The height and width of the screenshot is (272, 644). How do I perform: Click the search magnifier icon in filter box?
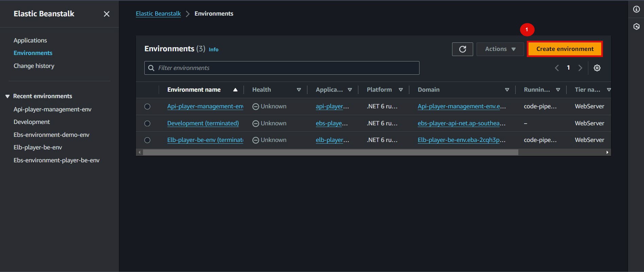(x=151, y=68)
